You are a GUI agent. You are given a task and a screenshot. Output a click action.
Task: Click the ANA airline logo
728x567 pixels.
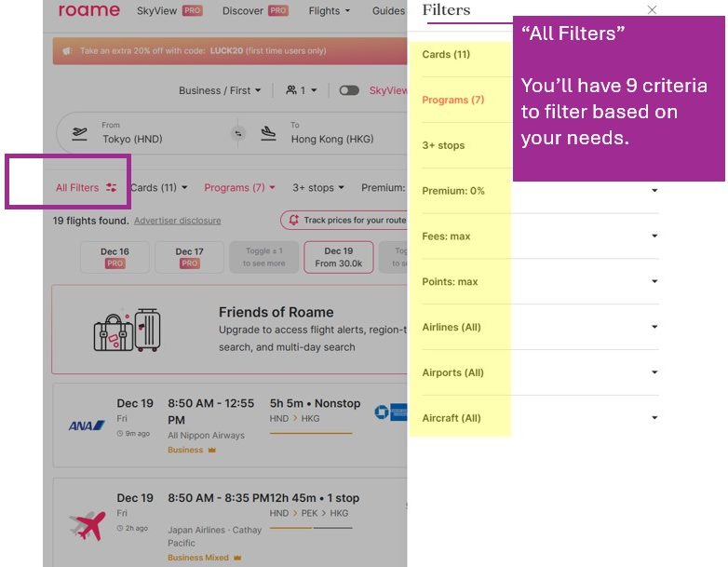click(87, 425)
